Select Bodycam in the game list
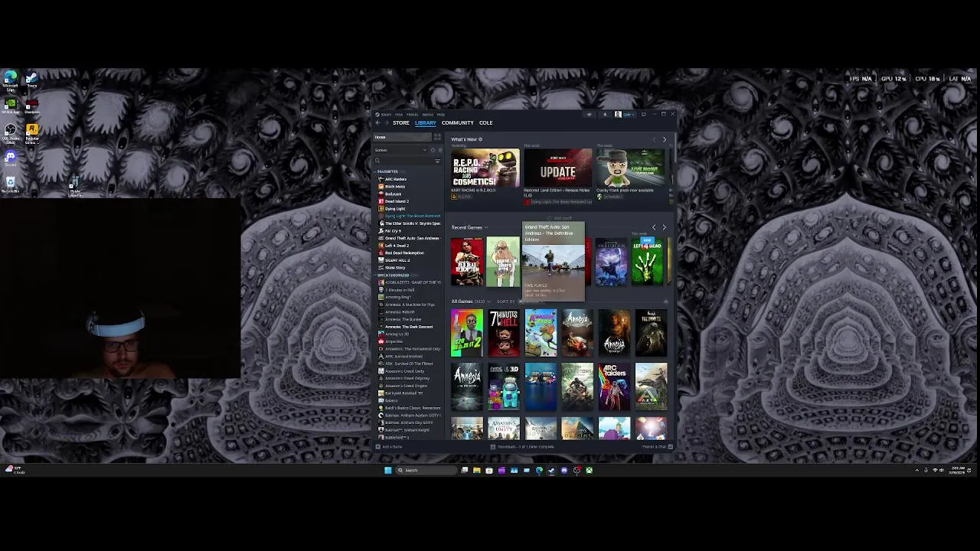Viewport: 980px width, 551px height. [393, 194]
